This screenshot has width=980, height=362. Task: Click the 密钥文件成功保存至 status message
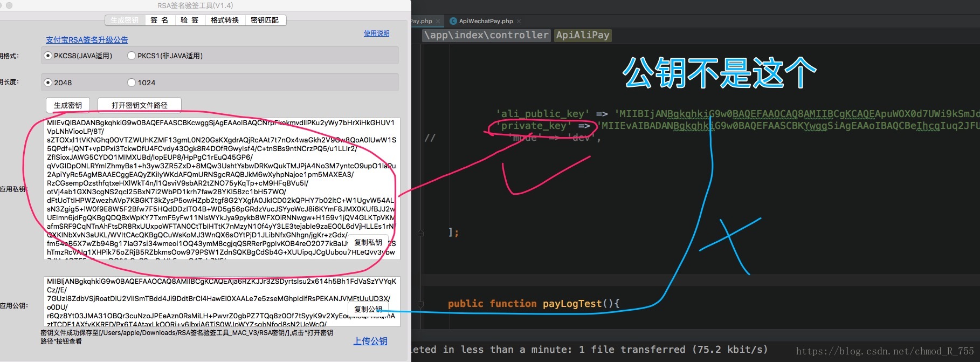pyautogui.click(x=187, y=337)
